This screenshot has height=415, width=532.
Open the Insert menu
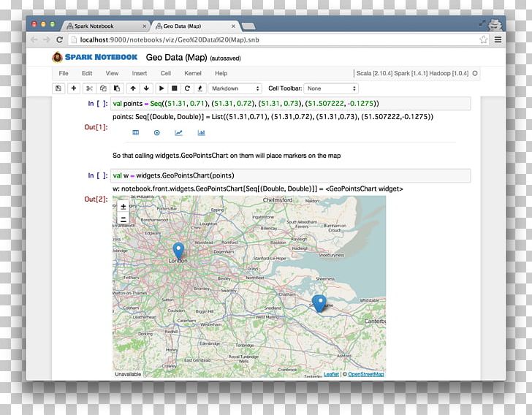140,73
